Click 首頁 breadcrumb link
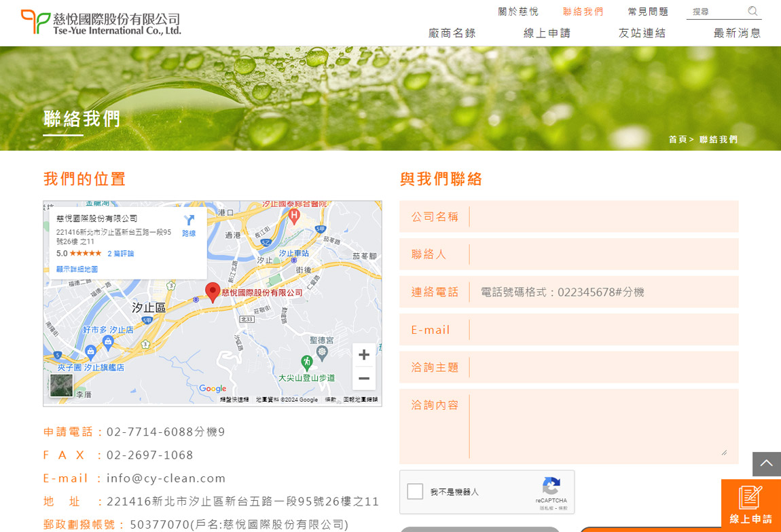This screenshot has width=781, height=532. 678,139
